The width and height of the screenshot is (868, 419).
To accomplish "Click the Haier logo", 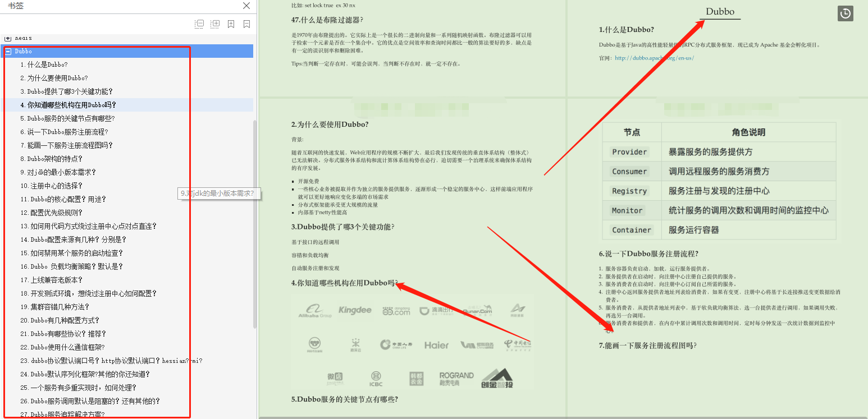I will tap(436, 345).
